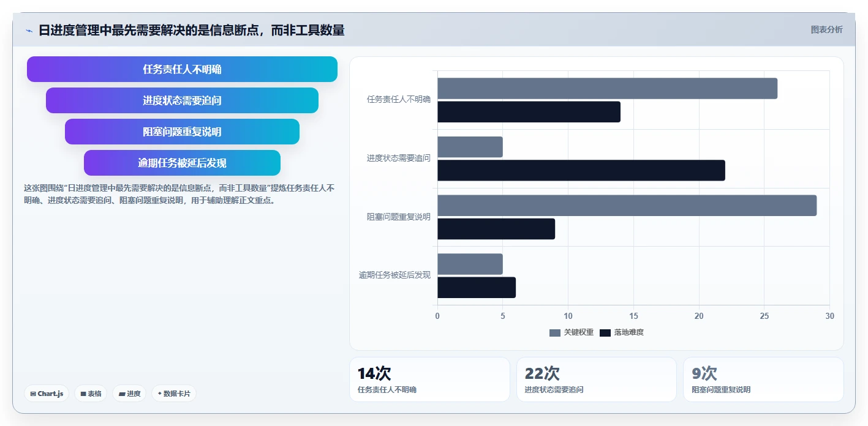Click the x-axis tick value 30

(x=829, y=316)
